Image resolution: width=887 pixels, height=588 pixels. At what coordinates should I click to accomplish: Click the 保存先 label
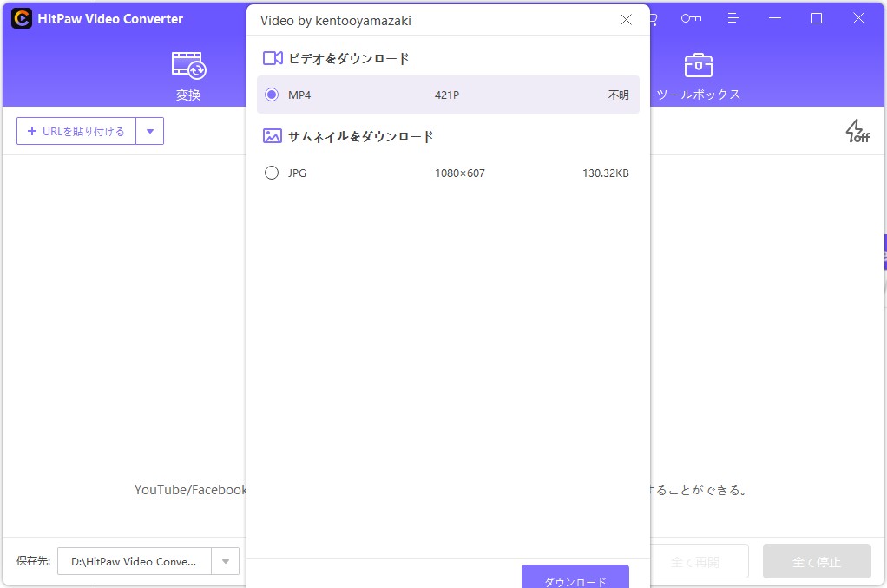coord(33,561)
